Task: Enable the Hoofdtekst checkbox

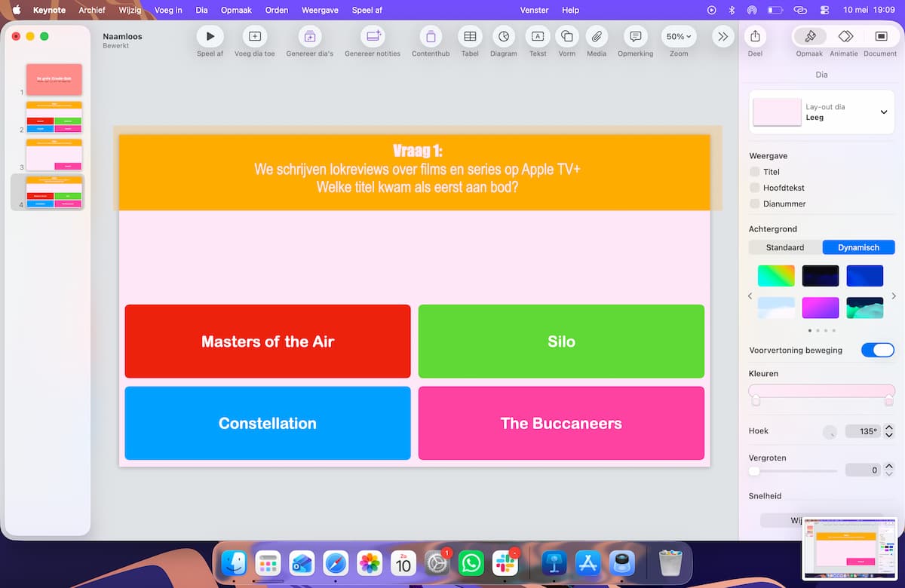Action: (x=755, y=188)
